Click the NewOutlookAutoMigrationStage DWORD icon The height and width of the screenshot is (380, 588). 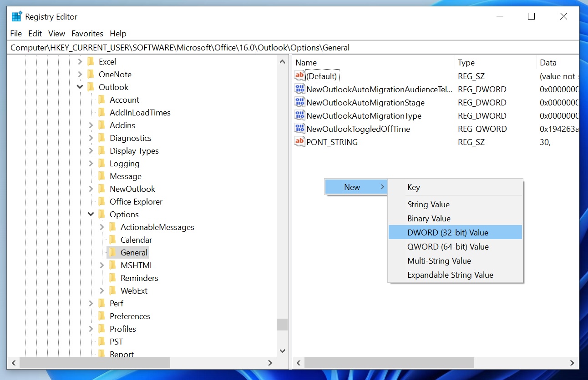(x=299, y=102)
